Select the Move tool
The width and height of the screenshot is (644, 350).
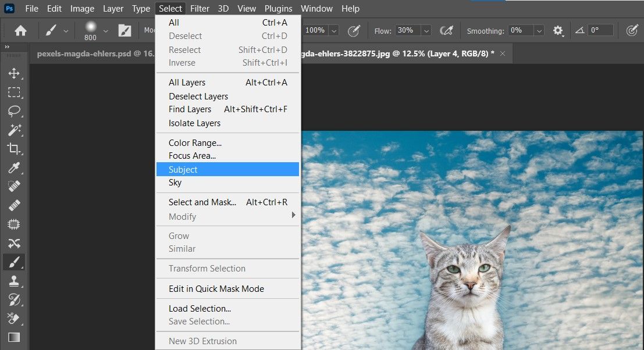(14, 73)
